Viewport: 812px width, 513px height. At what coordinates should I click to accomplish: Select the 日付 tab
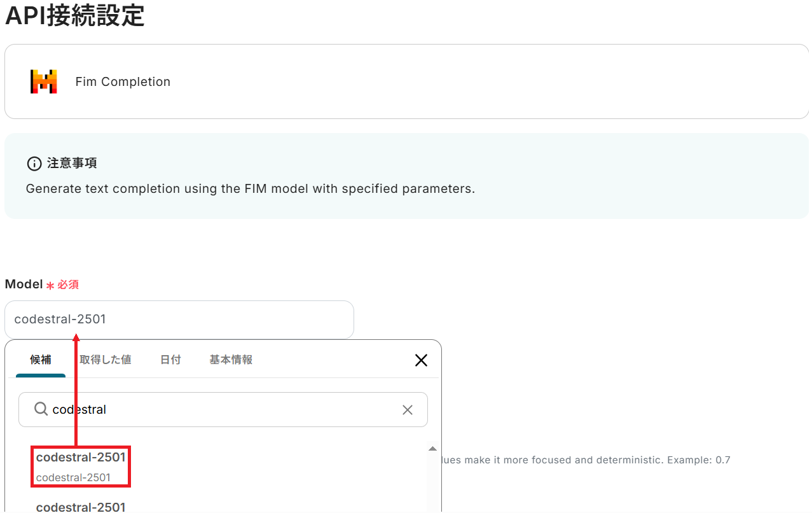click(x=170, y=360)
